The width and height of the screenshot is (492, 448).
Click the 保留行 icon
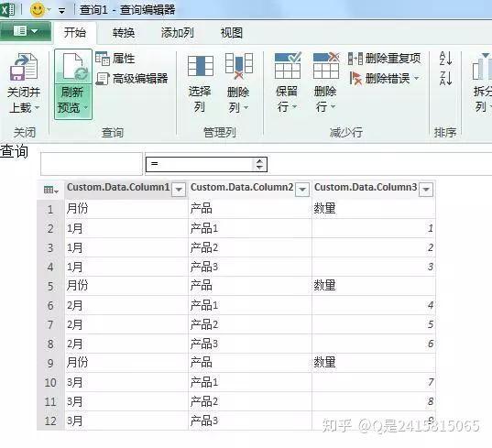click(x=288, y=65)
